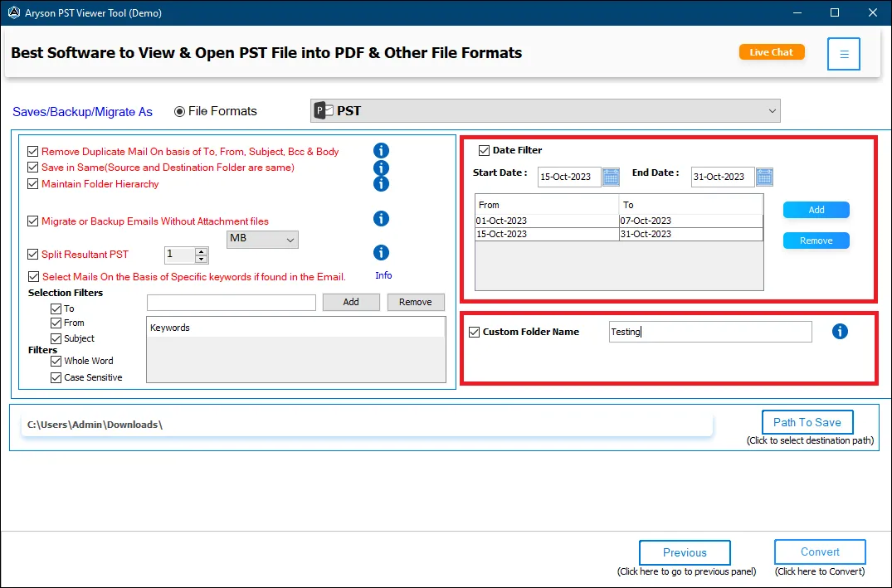Viewport: 892px width, 588px height.
Task: Toggle Select Mails by keywords checkbox
Action: 33,276
